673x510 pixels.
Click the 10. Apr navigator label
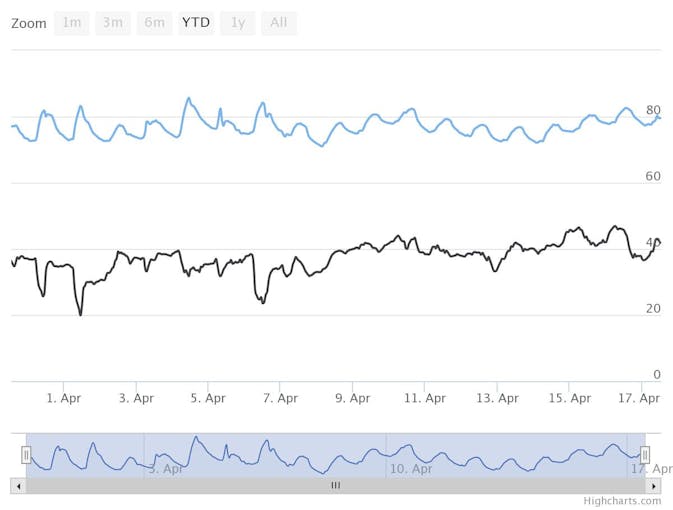click(x=410, y=468)
